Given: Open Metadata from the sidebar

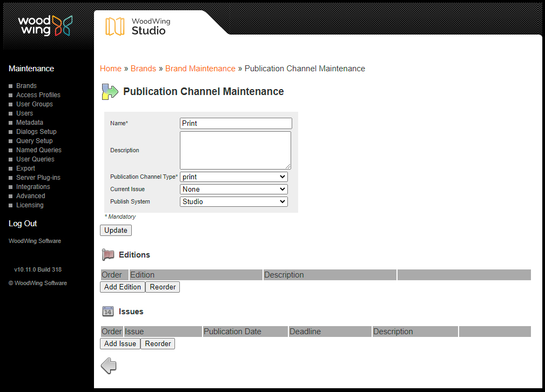Looking at the screenshot, I should [29, 122].
